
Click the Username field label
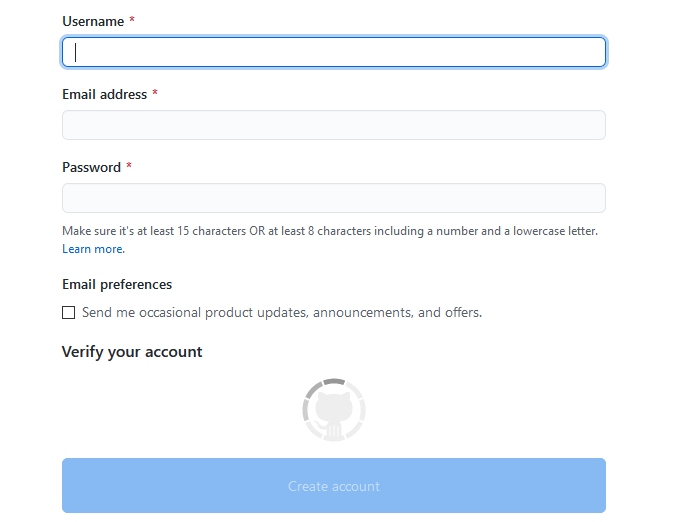coord(93,21)
